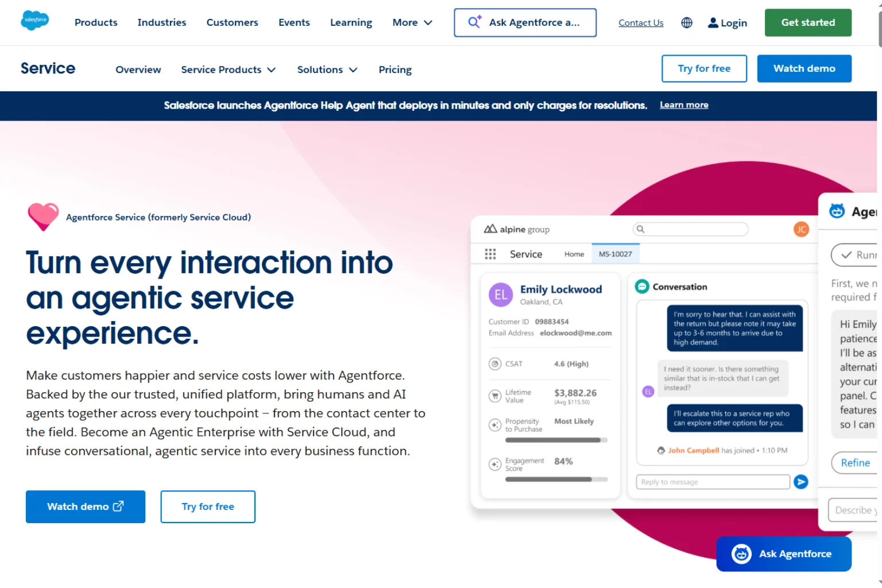Image resolution: width=882 pixels, height=588 pixels.
Task: Click the $3,882.26 lifetime value
Action: [x=575, y=393]
